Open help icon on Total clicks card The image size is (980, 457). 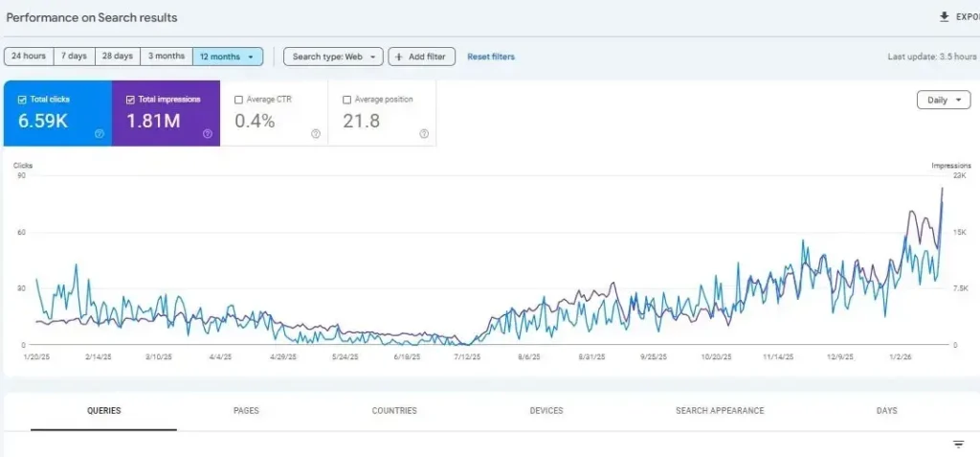100,134
